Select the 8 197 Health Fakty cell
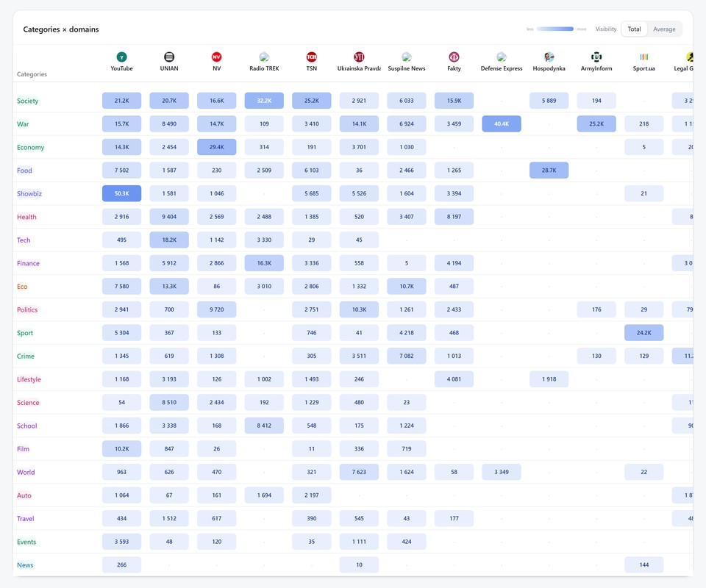The width and height of the screenshot is (706, 588). (454, 217)
